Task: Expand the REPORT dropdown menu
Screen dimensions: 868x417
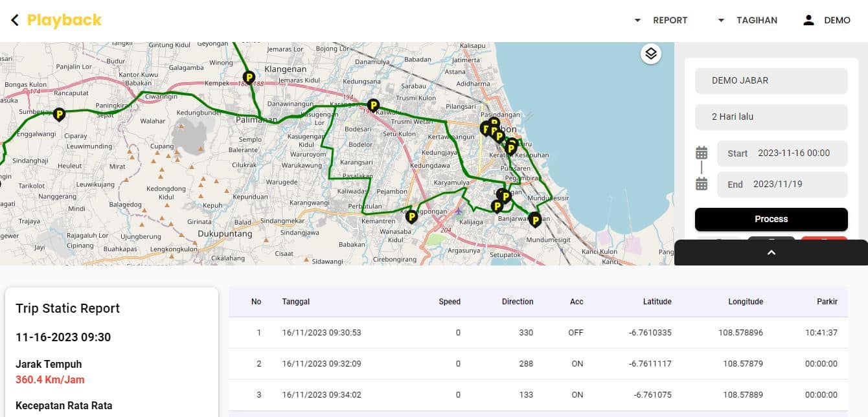Action: click(661, 20)
